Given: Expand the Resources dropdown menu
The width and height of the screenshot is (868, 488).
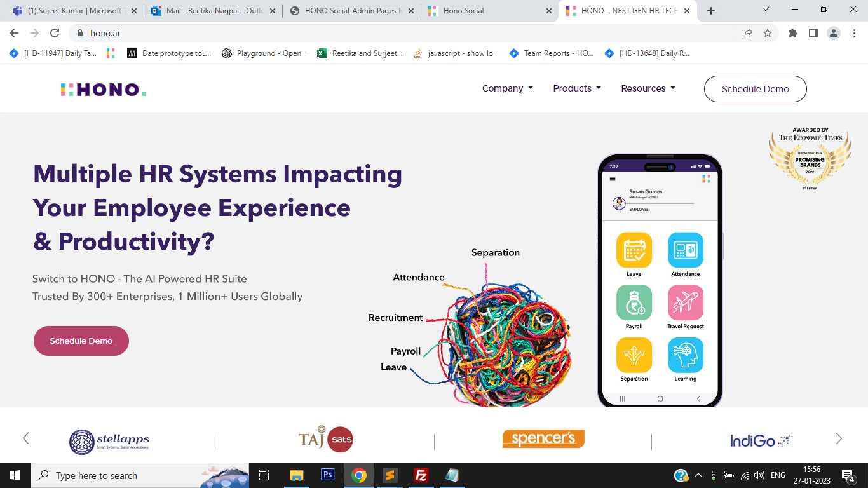Looking at the screenshot, I should pyautogui.click(x=648, y=88).
